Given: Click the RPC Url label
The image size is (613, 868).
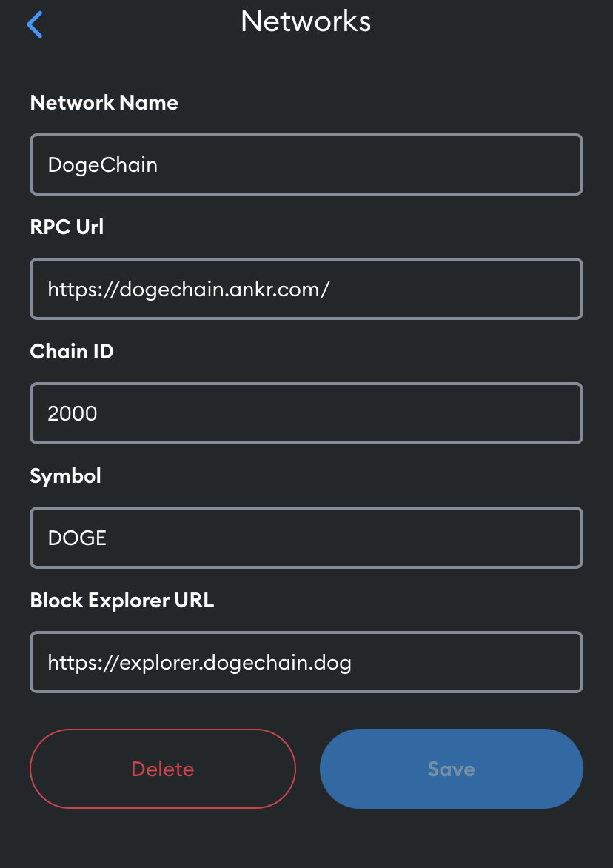Looking at the screenshot, I should [x=67, y=227].
